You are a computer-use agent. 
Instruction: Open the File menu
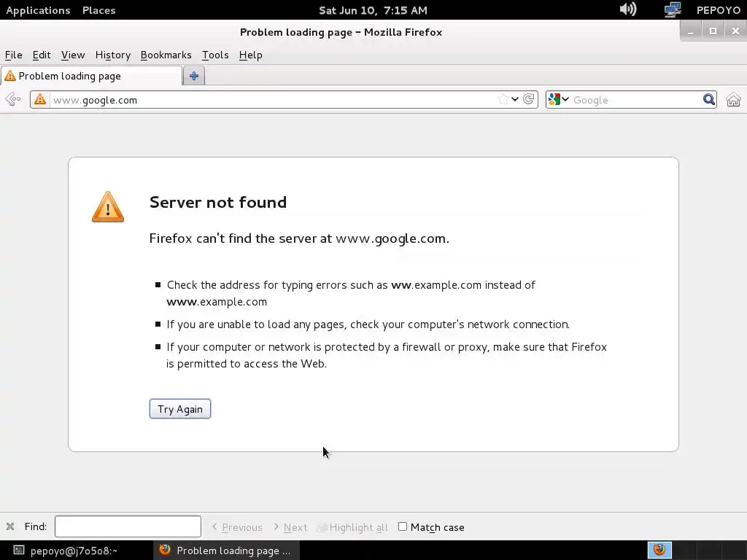point(13,55)
